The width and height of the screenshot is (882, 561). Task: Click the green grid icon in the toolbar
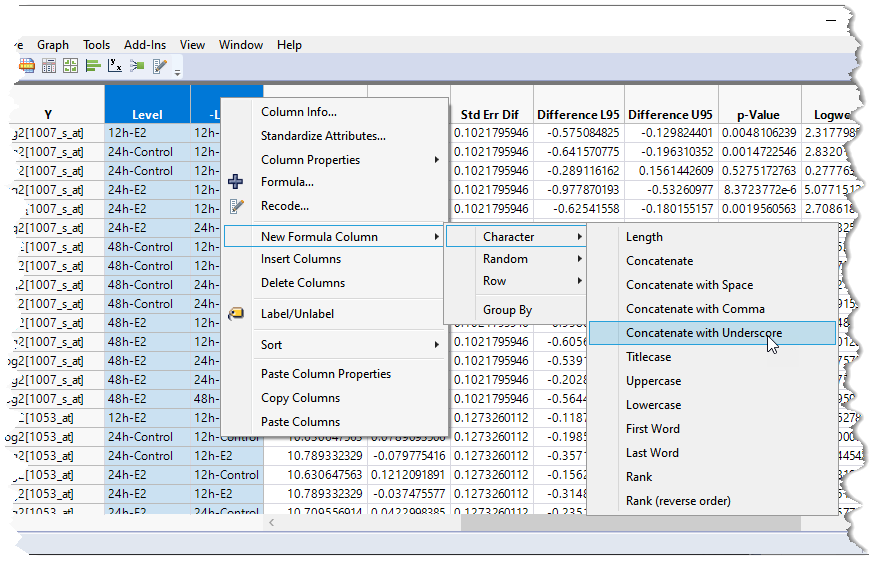70,66
